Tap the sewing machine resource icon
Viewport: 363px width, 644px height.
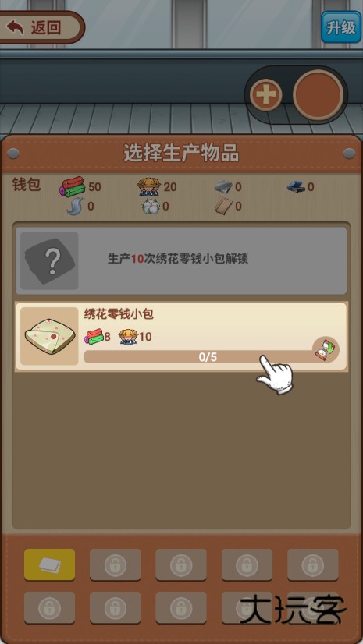pyautogui.click(x=297, y=187)
